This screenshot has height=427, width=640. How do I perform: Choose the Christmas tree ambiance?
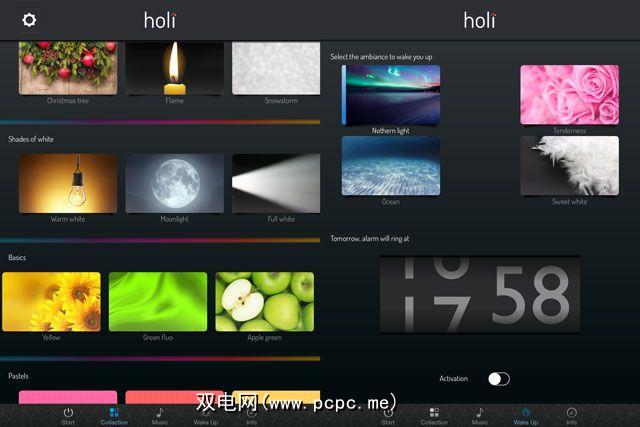pos(68,68)
